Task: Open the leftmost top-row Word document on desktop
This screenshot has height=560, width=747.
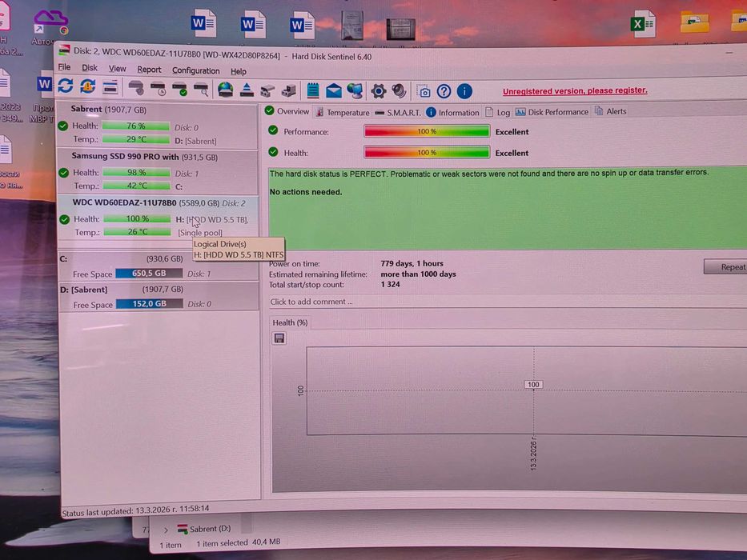Action: [203, 23]
